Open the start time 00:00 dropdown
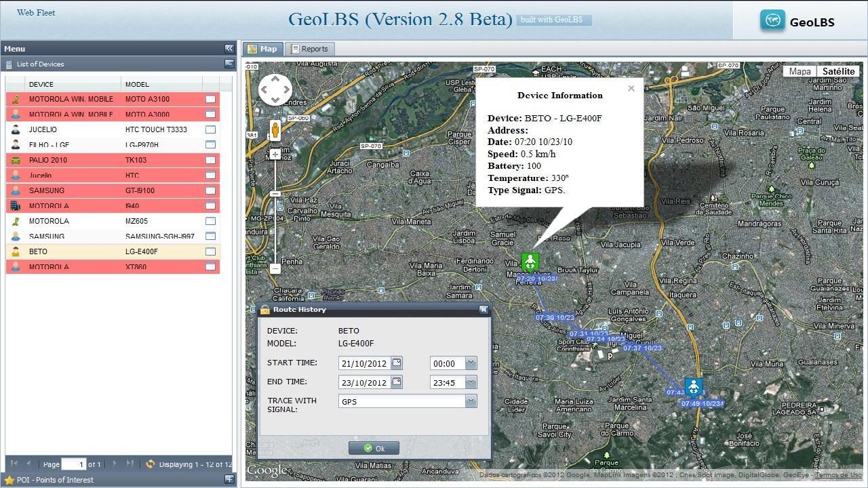The width and height of the screenshot is (868, 488). tap(471, 363)
